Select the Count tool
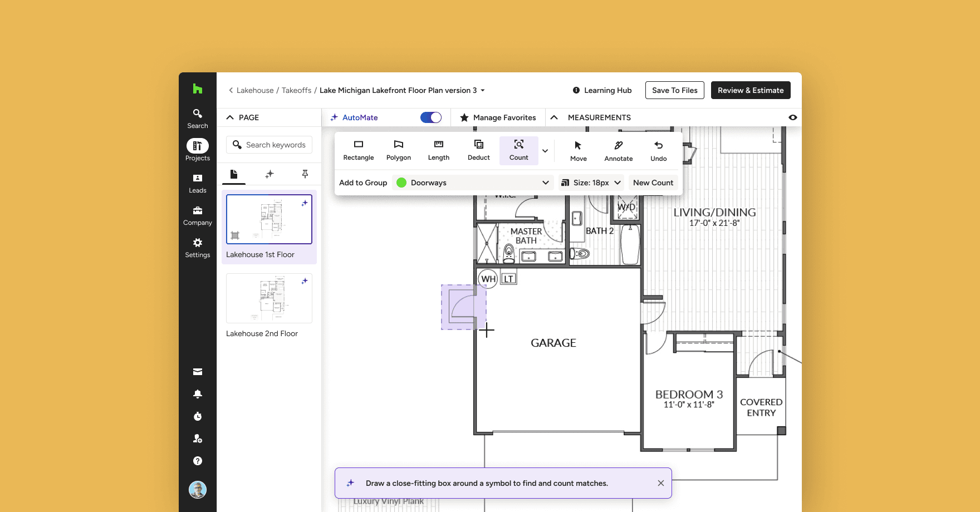The width and height of the screenshot is (980, 512). 519,150
